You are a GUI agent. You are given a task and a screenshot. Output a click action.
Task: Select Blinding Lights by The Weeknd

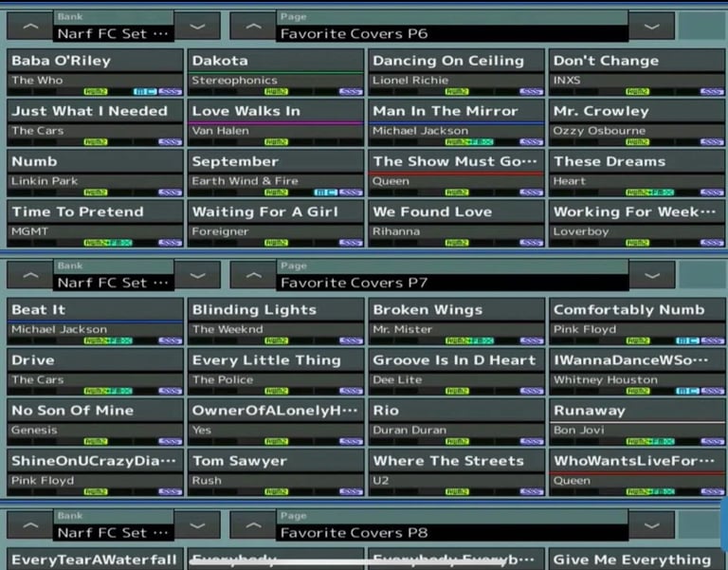pyautogui.click(x=276, y=322)
